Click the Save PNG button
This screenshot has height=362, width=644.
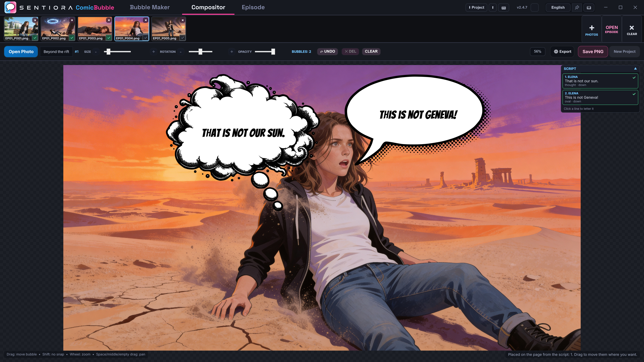point(593,52)
